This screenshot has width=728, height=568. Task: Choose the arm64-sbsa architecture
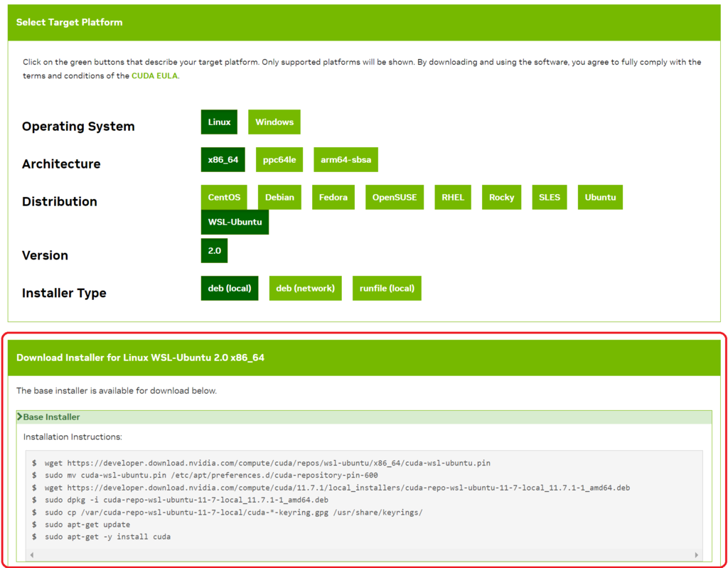pos(346,160)
